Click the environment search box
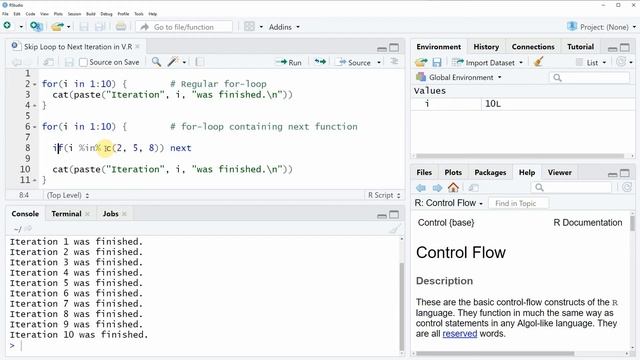640x360 pixels. tap(589, 78)
